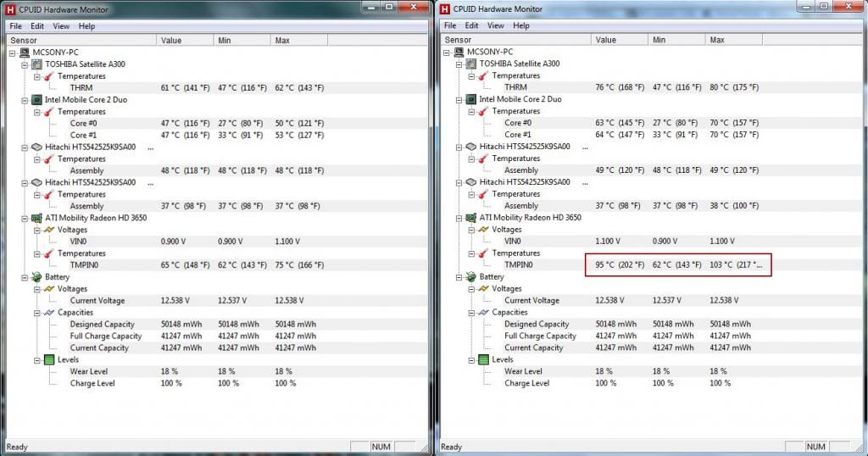Click graphics card icon of ATI Radeon, left window
The width and height of the screenshot is (868, 456).
36,218
